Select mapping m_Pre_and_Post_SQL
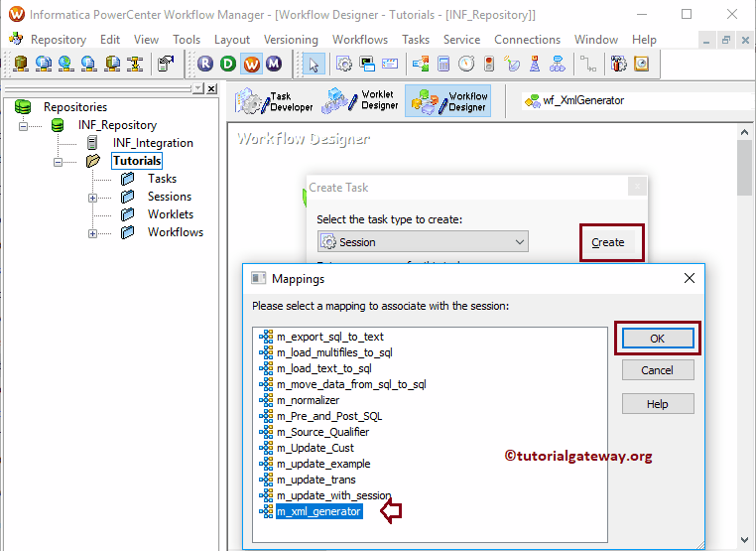 tap(328, 416)
